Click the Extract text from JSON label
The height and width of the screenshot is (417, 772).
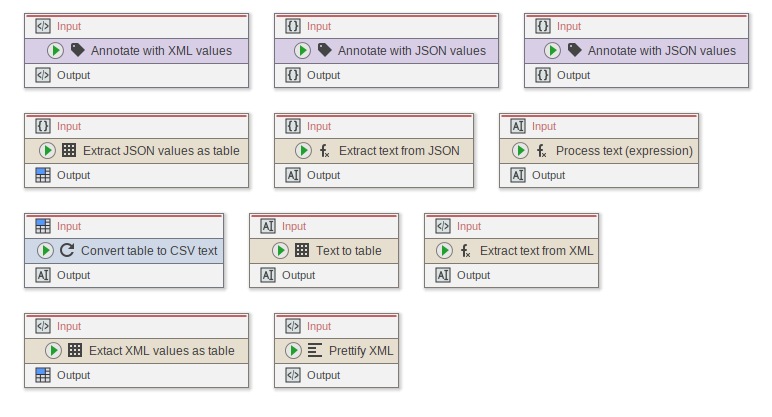click(x=399, y=151)
